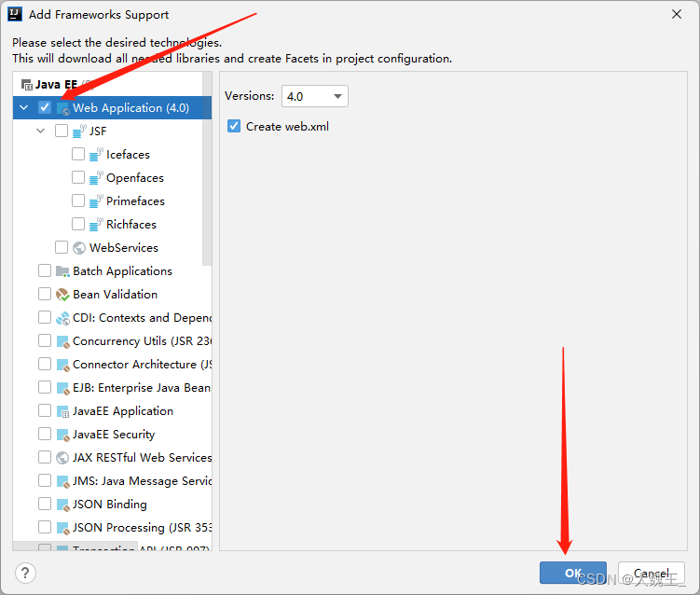
Task: Close the Add Frameworks Support dialog
Action: click(677, 14)
